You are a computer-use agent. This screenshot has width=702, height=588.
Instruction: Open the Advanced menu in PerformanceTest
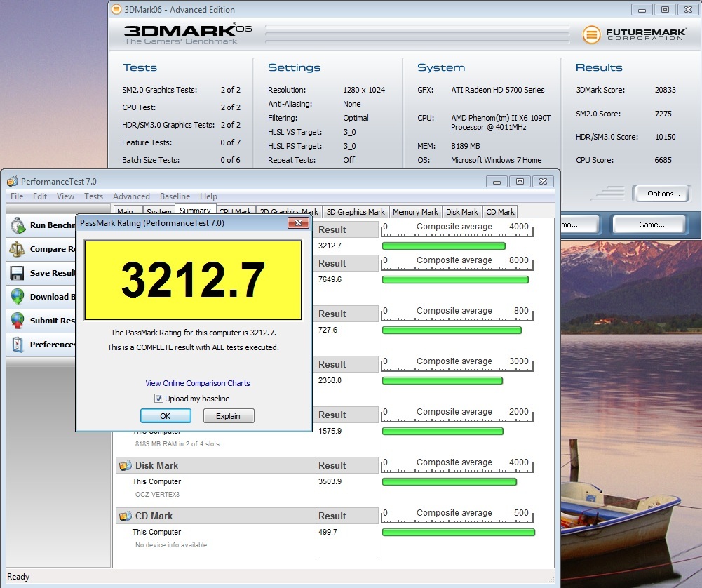tap(131, 196)
